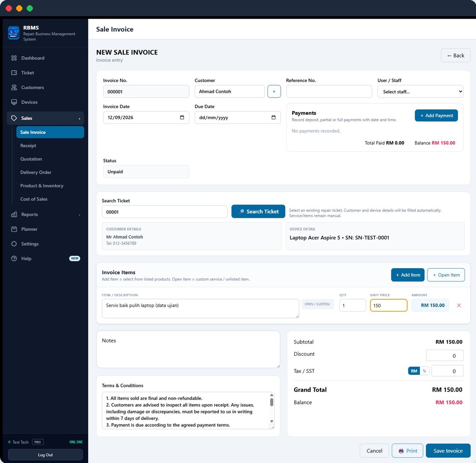Viewport: 476px width, 463px height.
Task: Click the Help question mark icon
Action: (14, 259)
